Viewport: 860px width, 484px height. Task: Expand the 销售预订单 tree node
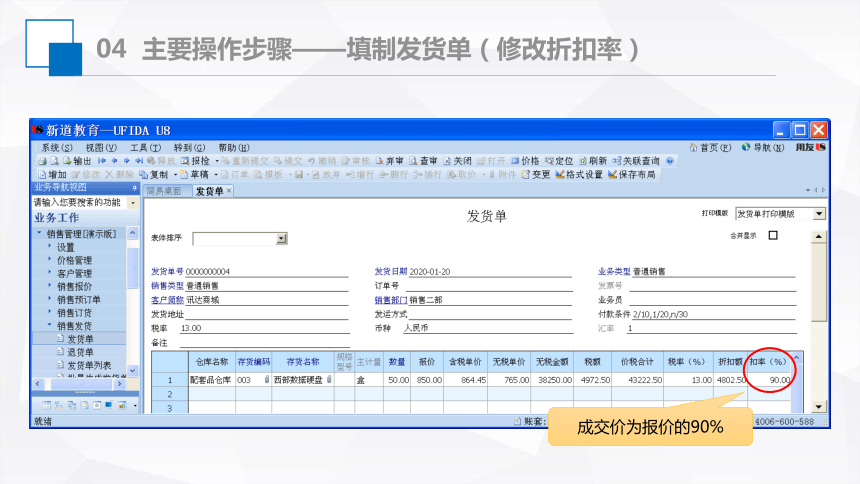(49, 299)
